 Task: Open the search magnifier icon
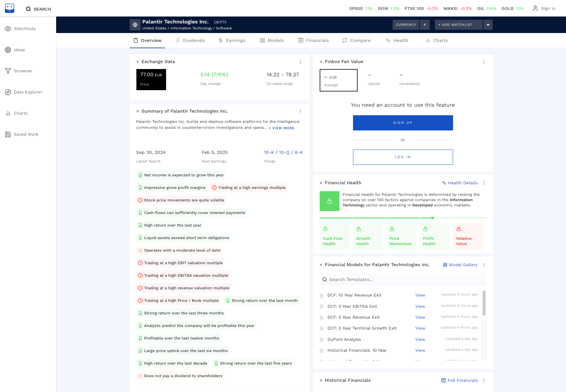[28, 9]
